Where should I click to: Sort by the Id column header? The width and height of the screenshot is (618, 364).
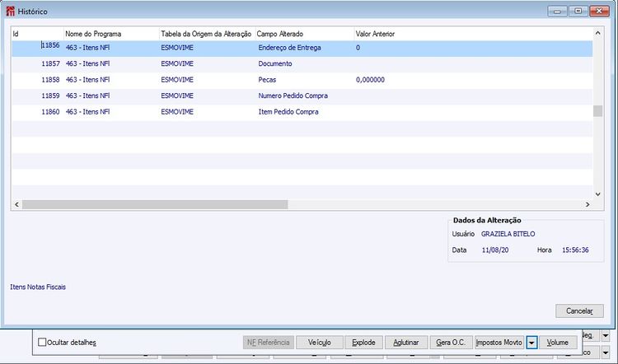click(x=37, y=34)
